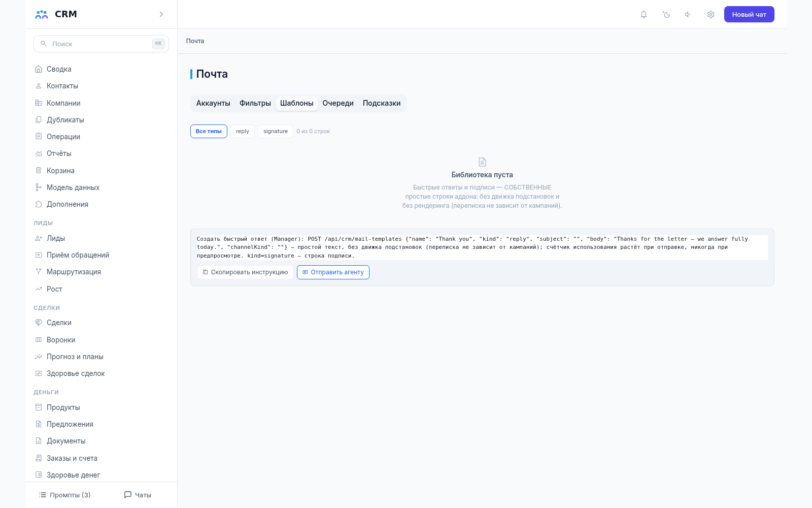Image resolution: width=812 pixels, height=508 pixels.
Task: Navigate to Операции
Action: (x=101, y=137)
